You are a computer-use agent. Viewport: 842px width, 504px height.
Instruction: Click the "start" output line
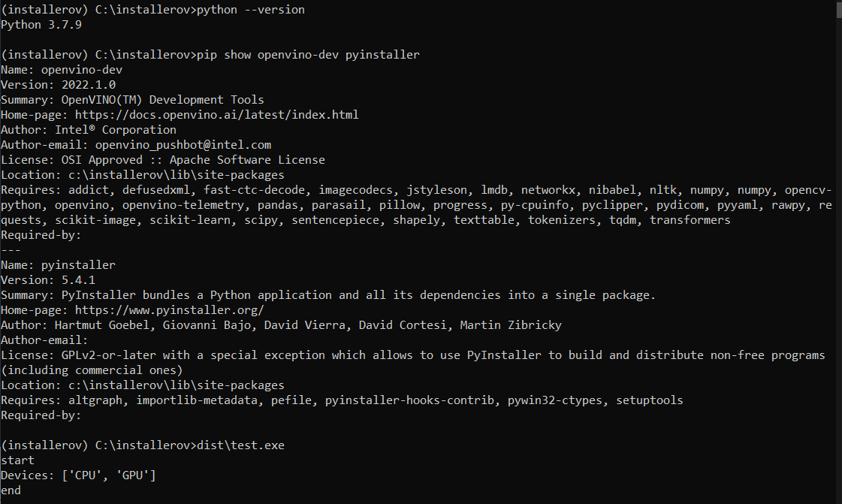click(17, 460)
